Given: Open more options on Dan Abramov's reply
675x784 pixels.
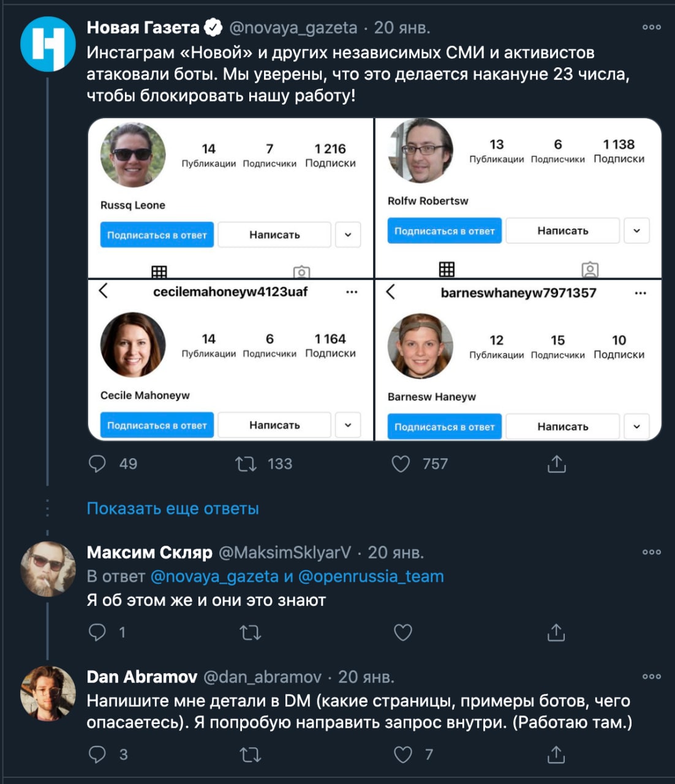Looking at the screenshot, I should tap(651, 676).
